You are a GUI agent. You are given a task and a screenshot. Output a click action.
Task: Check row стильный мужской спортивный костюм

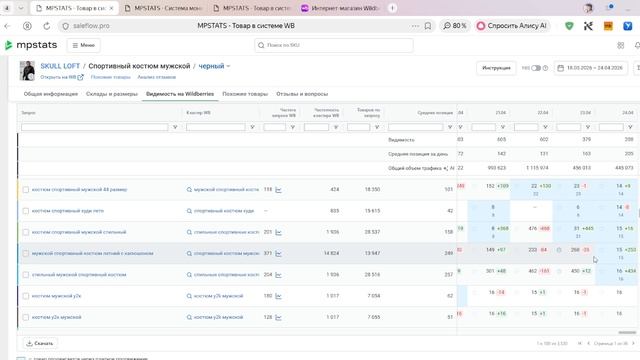(x=26, y=275)
